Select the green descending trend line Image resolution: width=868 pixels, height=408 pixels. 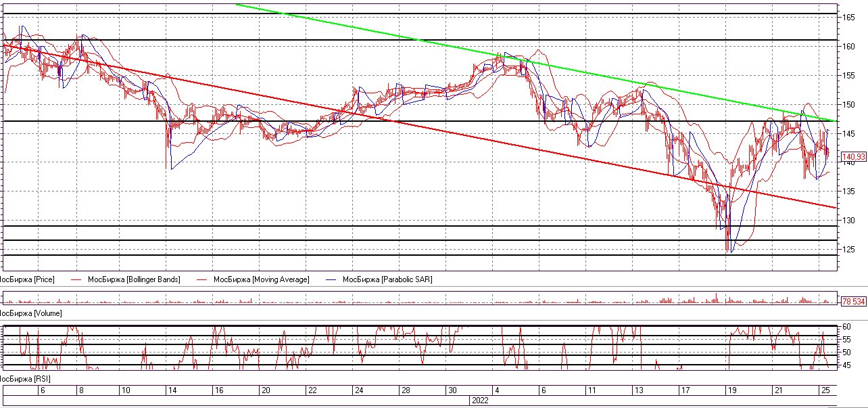click(x=537, y=64)
